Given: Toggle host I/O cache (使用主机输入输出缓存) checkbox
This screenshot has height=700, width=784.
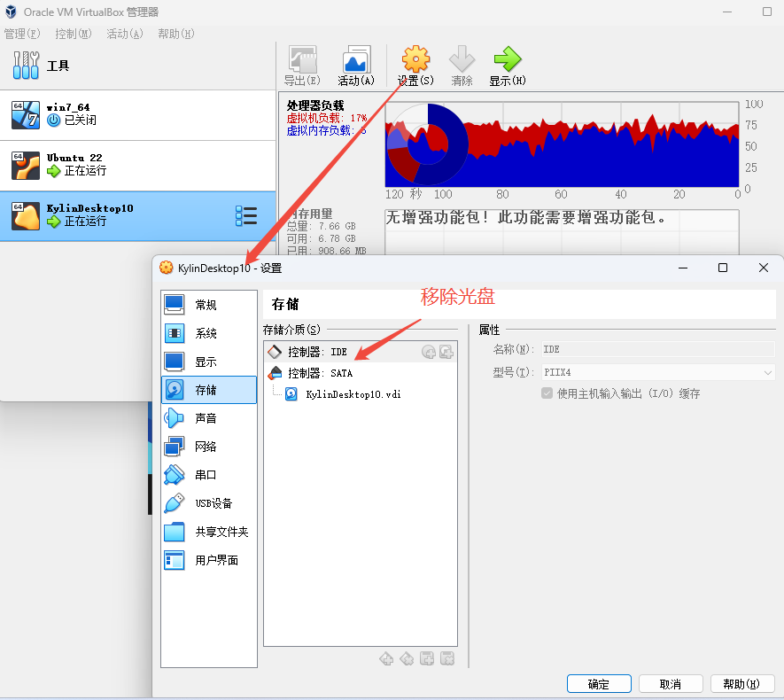Looking at the screenshot, I should coord(547,393).
